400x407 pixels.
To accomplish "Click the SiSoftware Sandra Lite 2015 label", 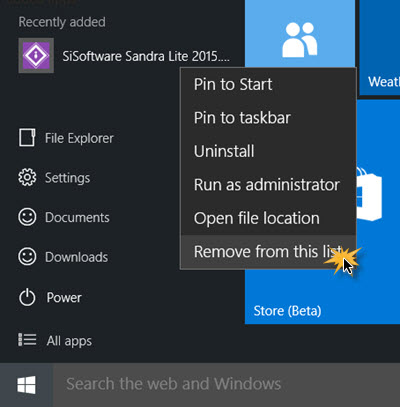I will [x=146, y=56].
